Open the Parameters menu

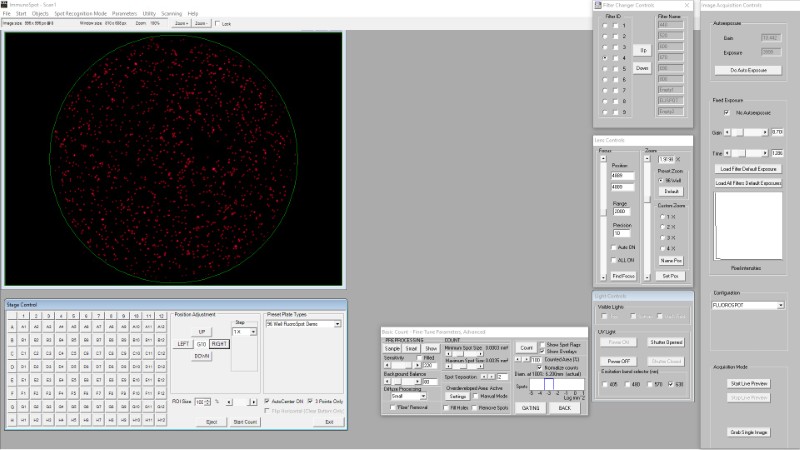click(x=124, y=13)
